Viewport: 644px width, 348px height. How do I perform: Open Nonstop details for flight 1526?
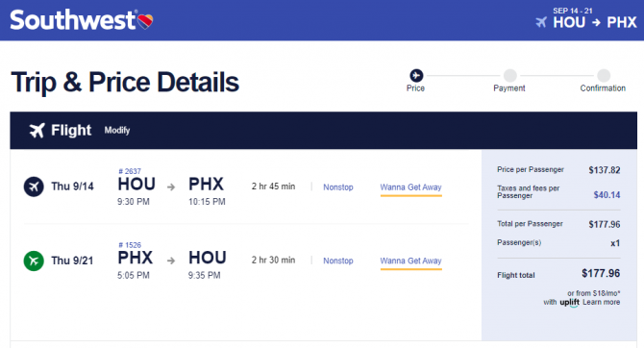pyautogui.click(x=338, y=261)
